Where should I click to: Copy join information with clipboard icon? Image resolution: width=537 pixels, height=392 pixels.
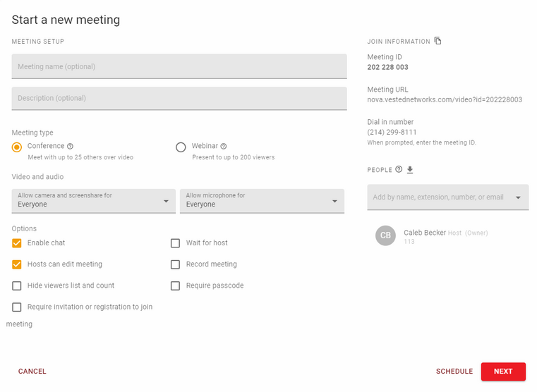click(x=438, y=41)
